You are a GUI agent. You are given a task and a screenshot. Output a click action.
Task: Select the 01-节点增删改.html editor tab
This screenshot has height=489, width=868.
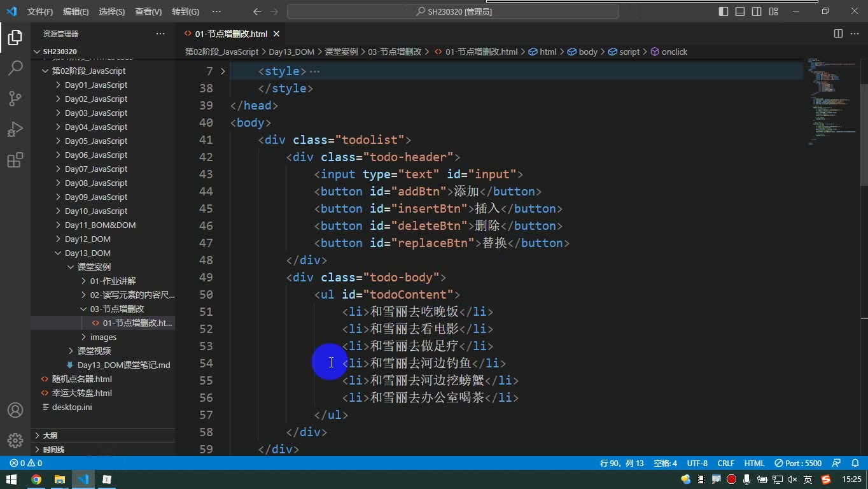coord(232,34)
